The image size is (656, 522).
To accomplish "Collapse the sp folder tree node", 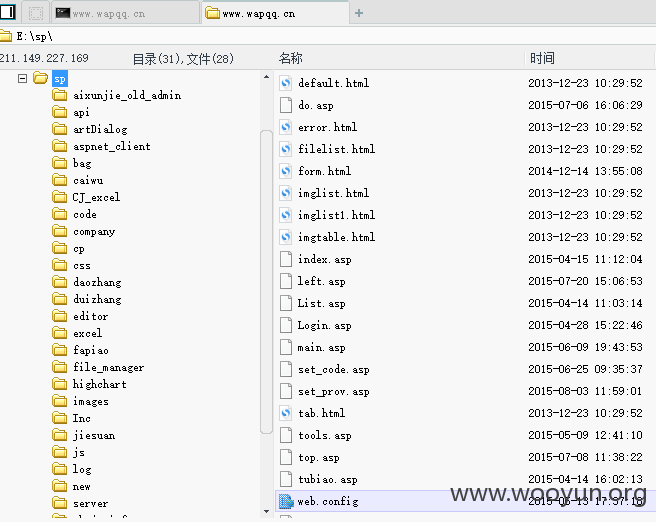I will click(23, 78).
